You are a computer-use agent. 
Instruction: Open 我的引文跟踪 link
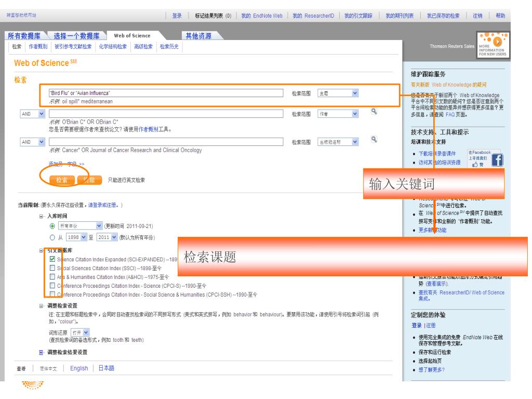click(358, 16)
